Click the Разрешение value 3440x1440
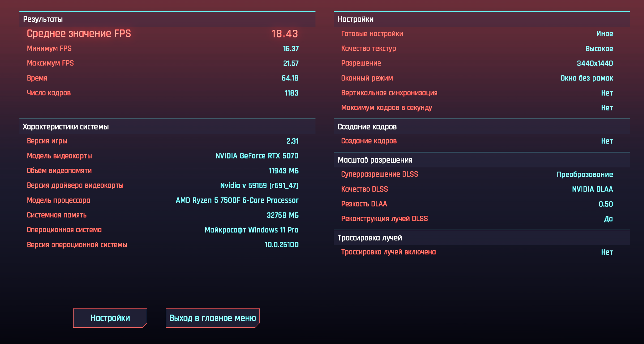The image size is (644, 344). point(595,63)
